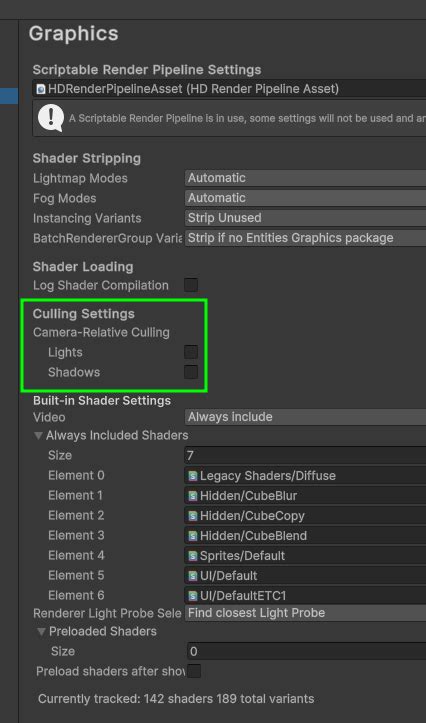Select the Element 6 UI/DefaultETC1 field
Viewport: 426px width, 723px height.
pyautogui.click(x=305, y=596)
